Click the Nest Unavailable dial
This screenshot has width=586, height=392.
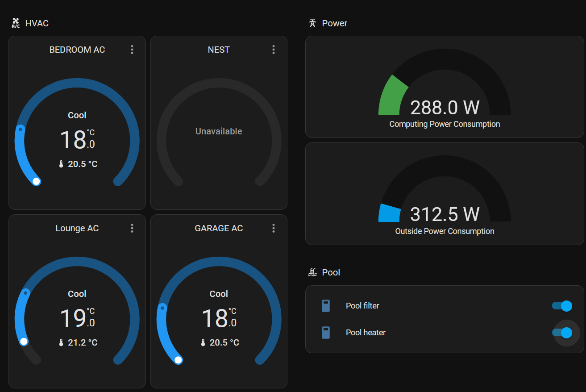(x=219, y=131)
